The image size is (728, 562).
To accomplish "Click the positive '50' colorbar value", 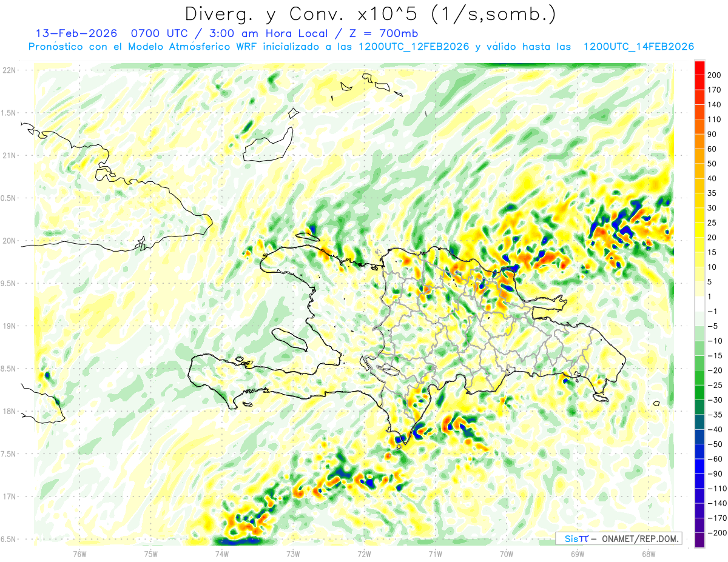I will click(x=713, y=164).
